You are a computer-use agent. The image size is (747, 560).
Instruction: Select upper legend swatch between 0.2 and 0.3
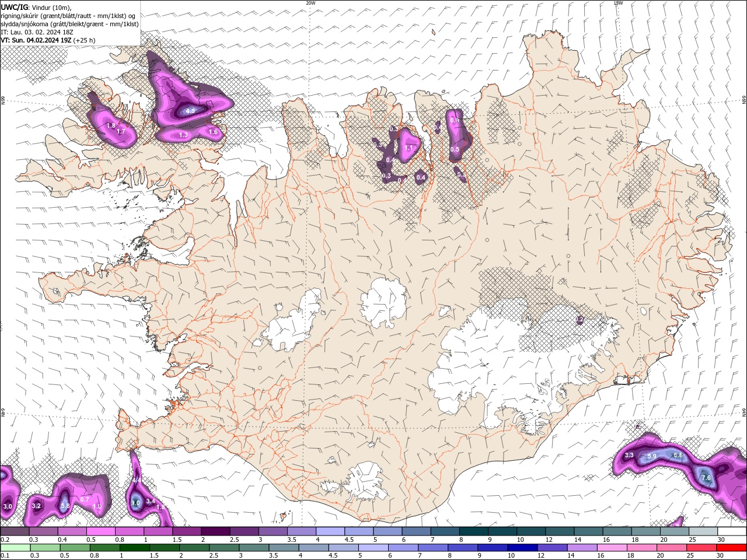point(14,531)
